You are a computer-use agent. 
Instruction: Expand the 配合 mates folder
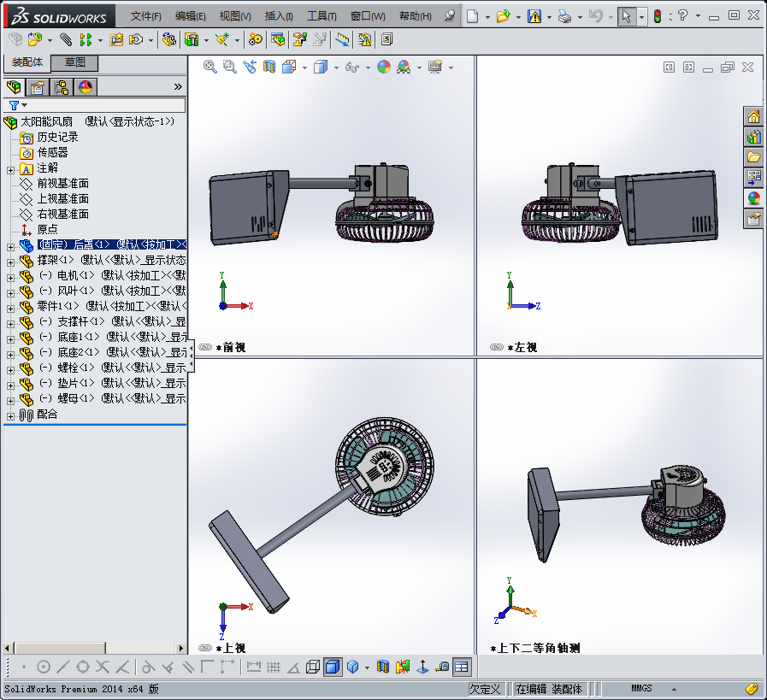coord(11,416)
